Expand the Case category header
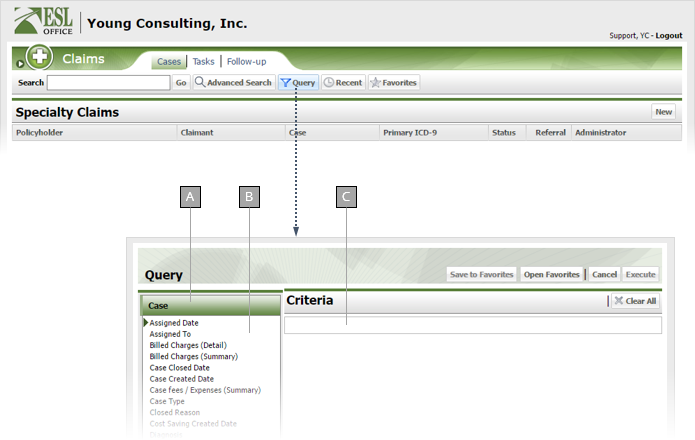Screen dimensions: 695x440 210,305
